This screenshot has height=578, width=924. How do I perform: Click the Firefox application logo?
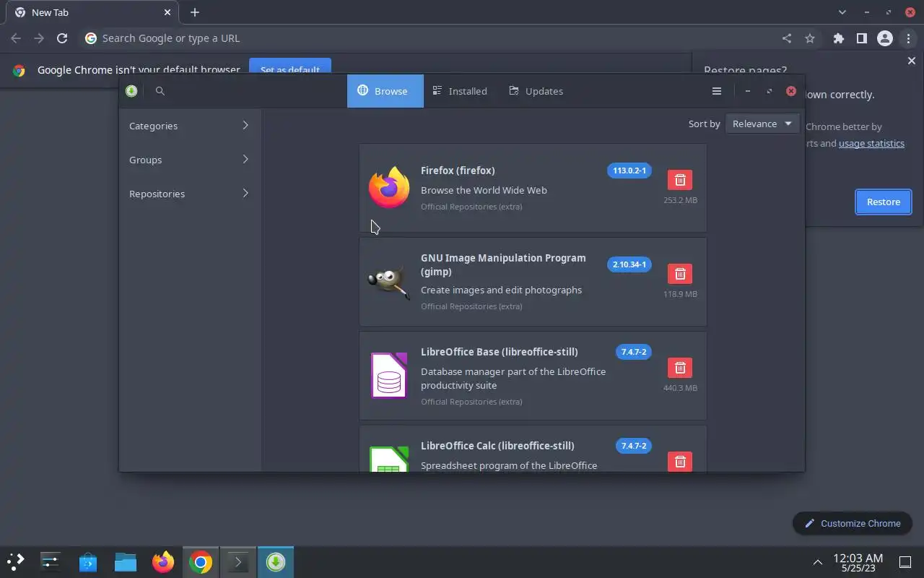click(389, 187)
